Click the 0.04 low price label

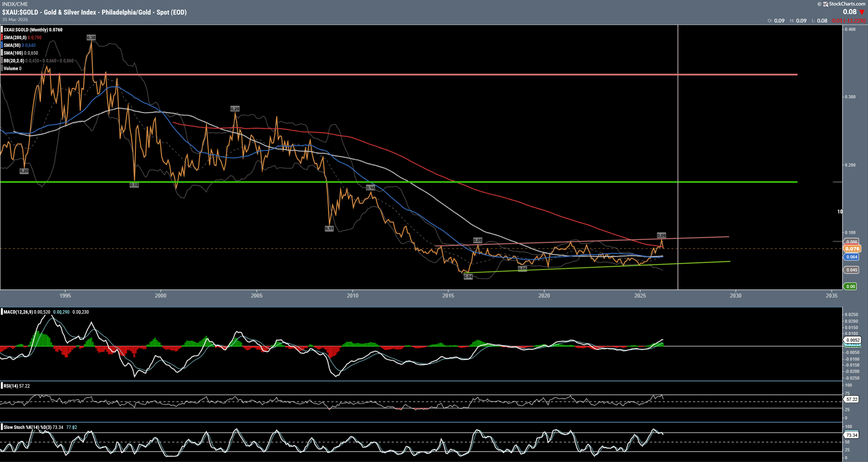tap(468, 277)
